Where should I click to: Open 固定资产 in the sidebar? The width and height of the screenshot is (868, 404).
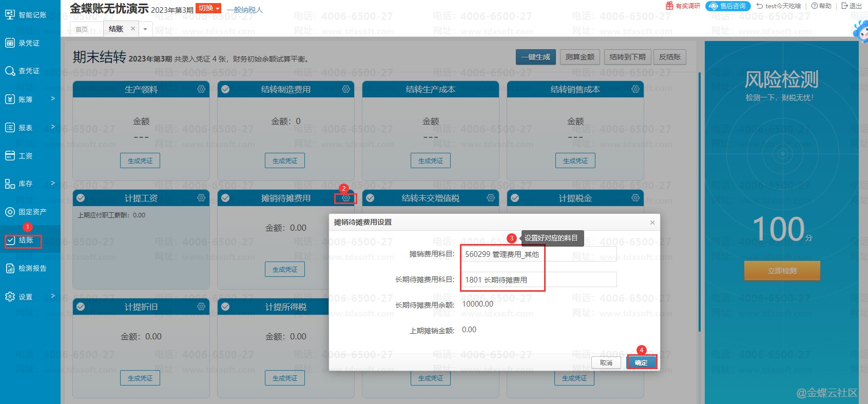click(26, 212)
